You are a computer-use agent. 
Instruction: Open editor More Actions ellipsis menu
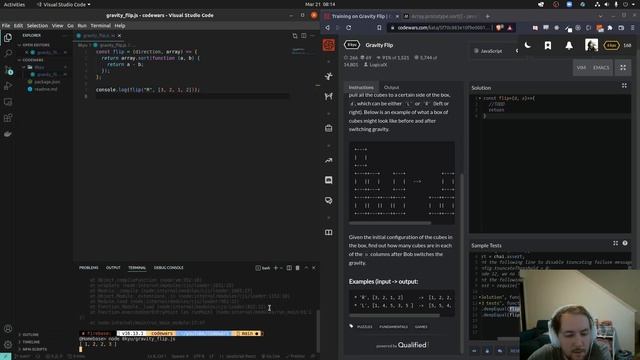[x=313, y=36]
